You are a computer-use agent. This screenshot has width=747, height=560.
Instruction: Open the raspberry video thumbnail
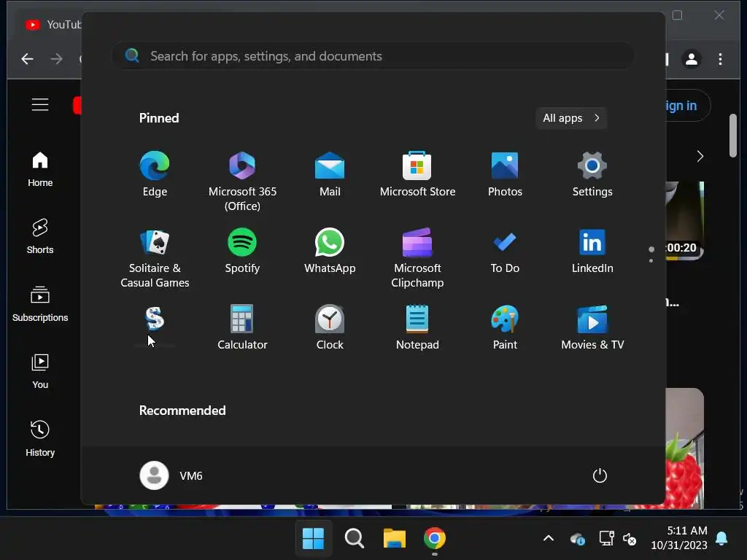coord(684,448)
